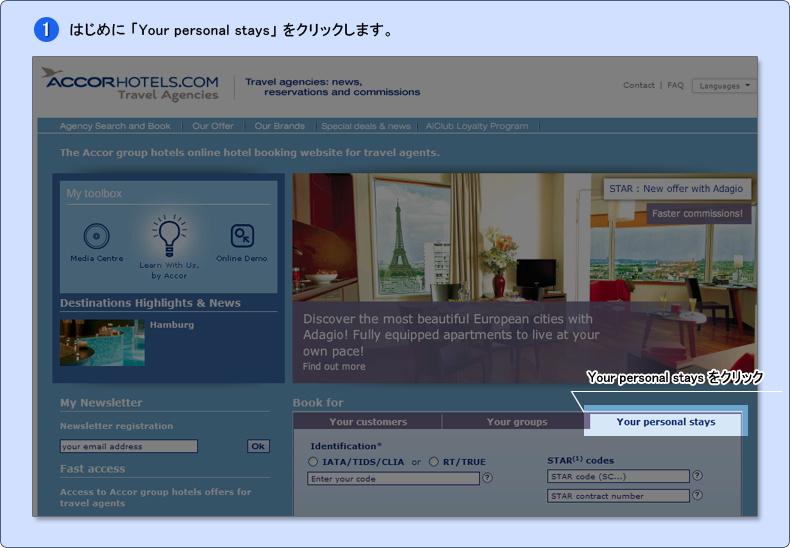Image resolution: width=790 pixels, height=548 pixels.
Task: Focus the STAR code (SC...) field
Action: 618,476
